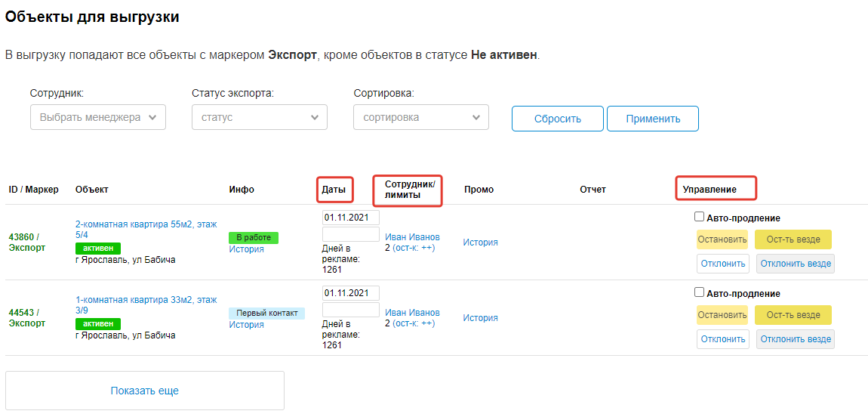Image resolution: width=868 pixels, height=414 pixels.
Task: Click Остановить for the 2-комнатная квартира
Action: click(722, 239)
